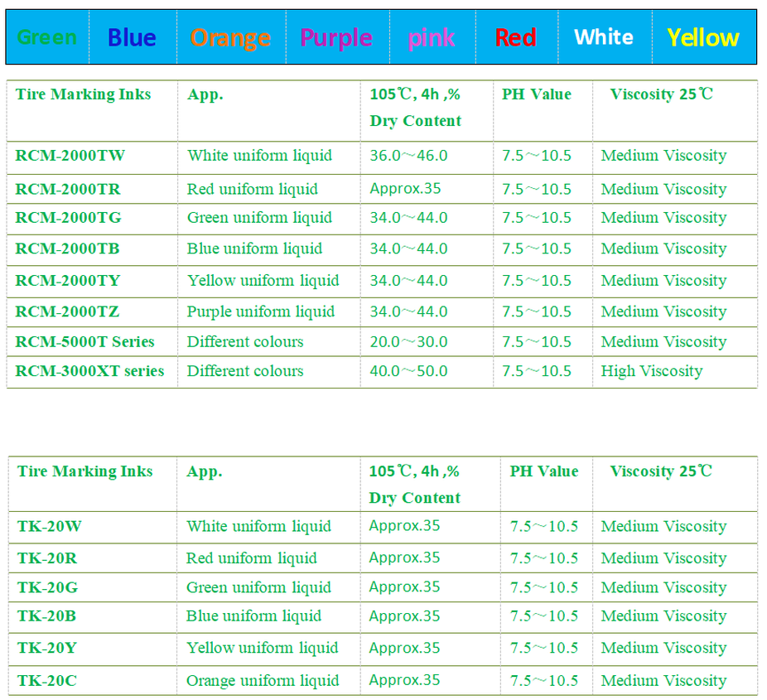The height and width of the screenshot is (700, 767).
Task: Click the product name "RCM-2000TY"
Action: point(67,281)
